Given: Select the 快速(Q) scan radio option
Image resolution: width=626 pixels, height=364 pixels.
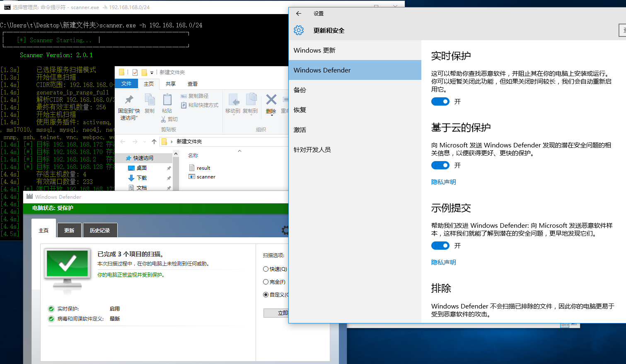Looking at the screenshot, I should click(266, 269).
